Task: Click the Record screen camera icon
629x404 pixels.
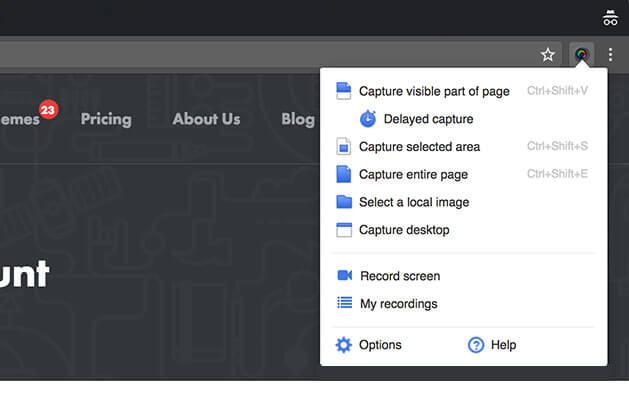Action: tap(345, 275)
